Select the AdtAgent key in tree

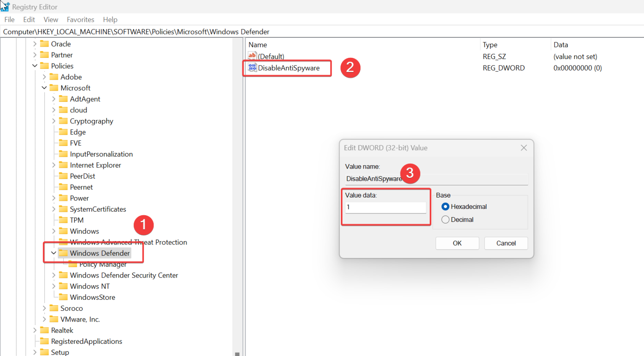[85, 99]
